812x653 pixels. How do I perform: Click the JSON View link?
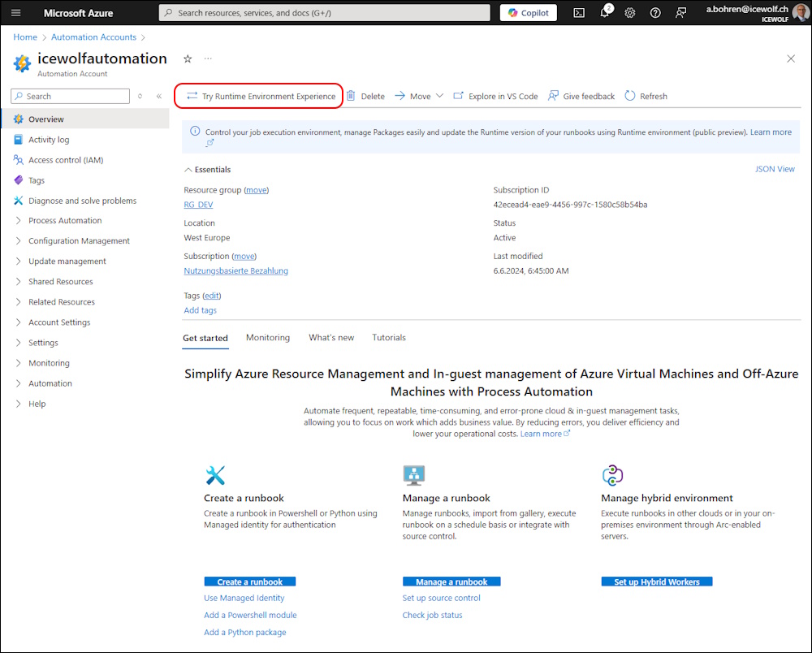tap(775, 169)
